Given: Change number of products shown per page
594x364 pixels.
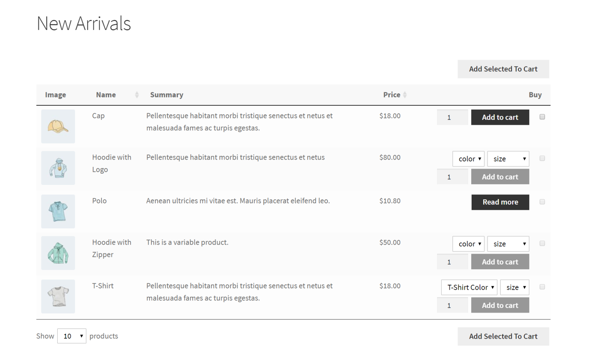Looking at the screenshot, I should (x=71, y=336).
